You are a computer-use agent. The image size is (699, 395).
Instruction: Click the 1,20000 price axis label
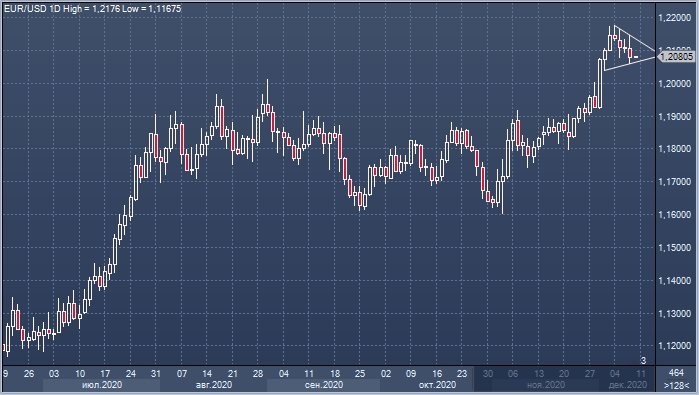[674, 84]
